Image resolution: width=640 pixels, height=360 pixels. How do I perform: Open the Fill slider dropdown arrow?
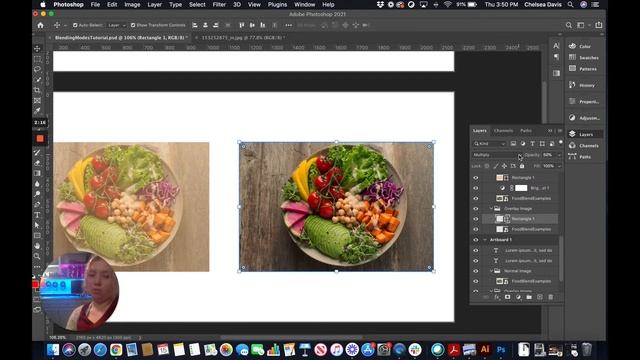point(559,166)
